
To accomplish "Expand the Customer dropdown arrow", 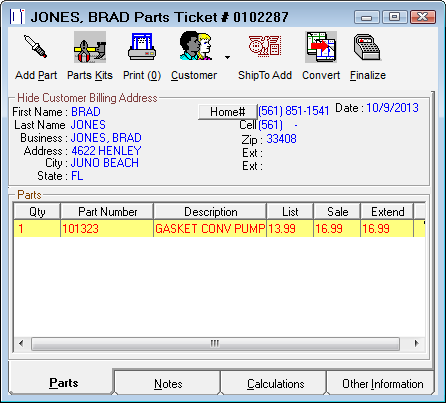I will [x=227, y=58].
